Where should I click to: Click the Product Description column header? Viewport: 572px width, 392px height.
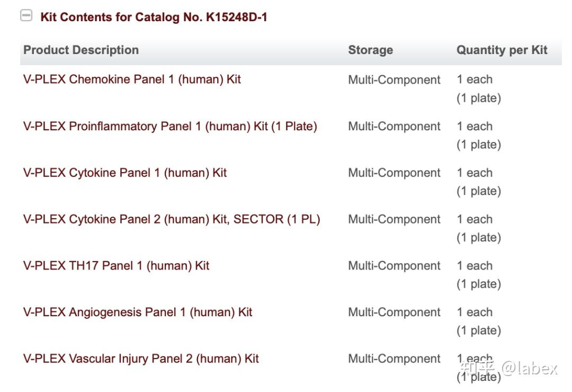81,50
